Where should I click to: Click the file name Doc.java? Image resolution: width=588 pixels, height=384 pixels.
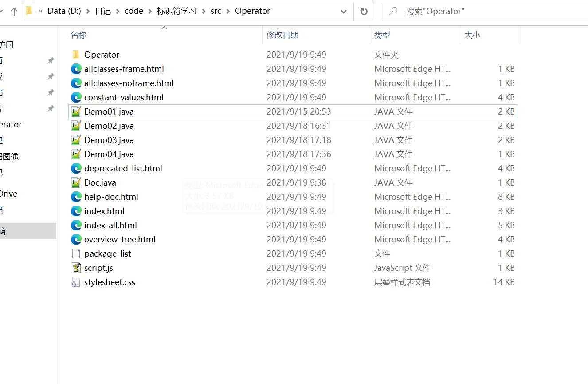click(100, 182)
